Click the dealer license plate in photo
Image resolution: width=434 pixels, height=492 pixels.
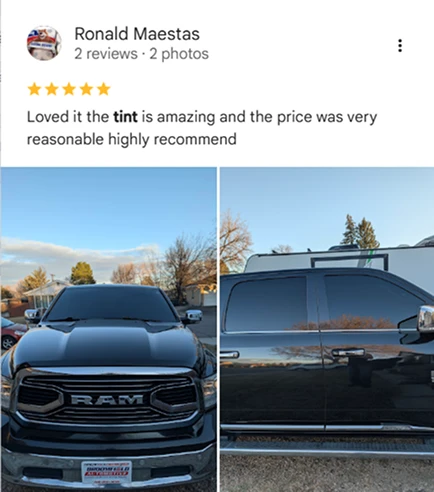point(107,472)
